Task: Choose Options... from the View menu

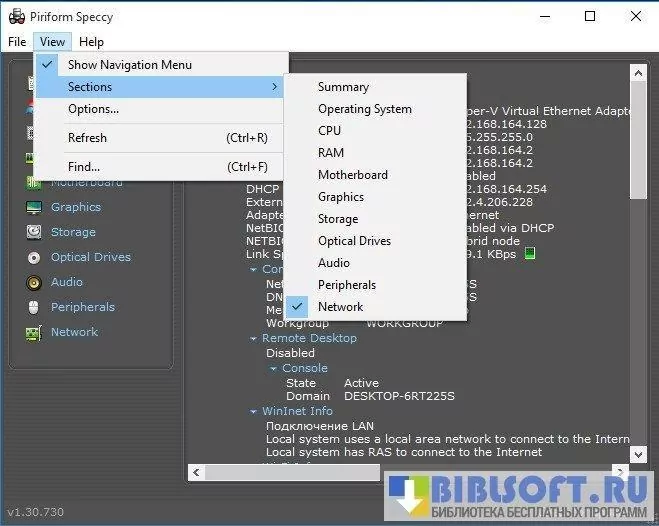Action: pos(93,109)
